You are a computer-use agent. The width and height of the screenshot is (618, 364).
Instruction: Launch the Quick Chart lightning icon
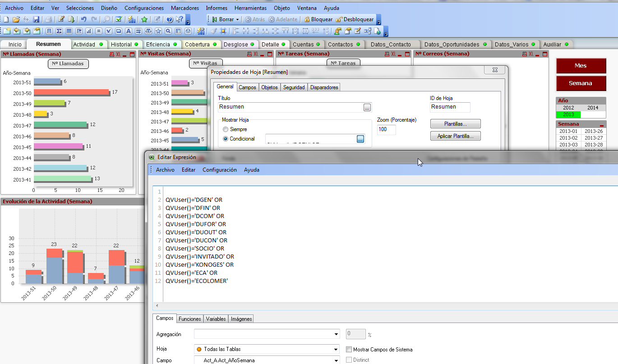(132, 19)
